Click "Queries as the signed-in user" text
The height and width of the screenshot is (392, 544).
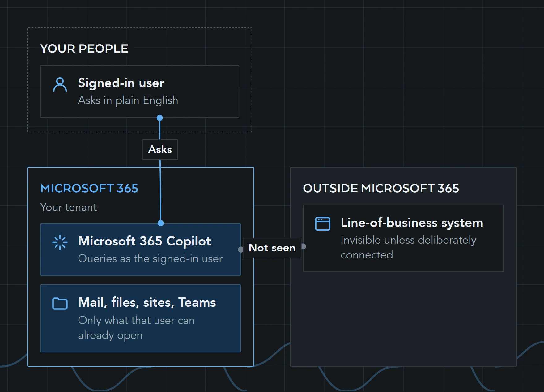(x=150, y=258)
